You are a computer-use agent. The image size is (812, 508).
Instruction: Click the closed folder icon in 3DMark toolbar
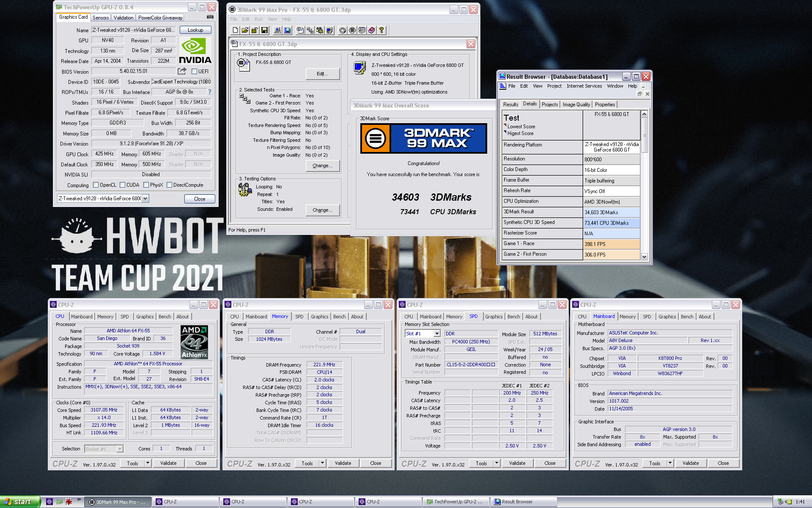click(x=255, y=30)
